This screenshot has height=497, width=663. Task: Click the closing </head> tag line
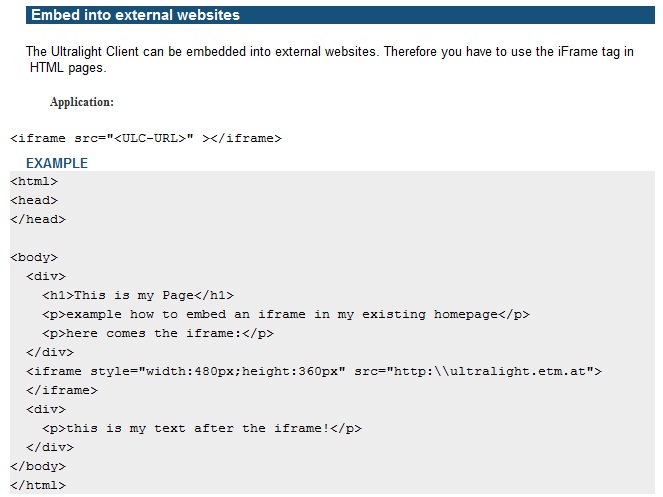[x=38, y=219]
